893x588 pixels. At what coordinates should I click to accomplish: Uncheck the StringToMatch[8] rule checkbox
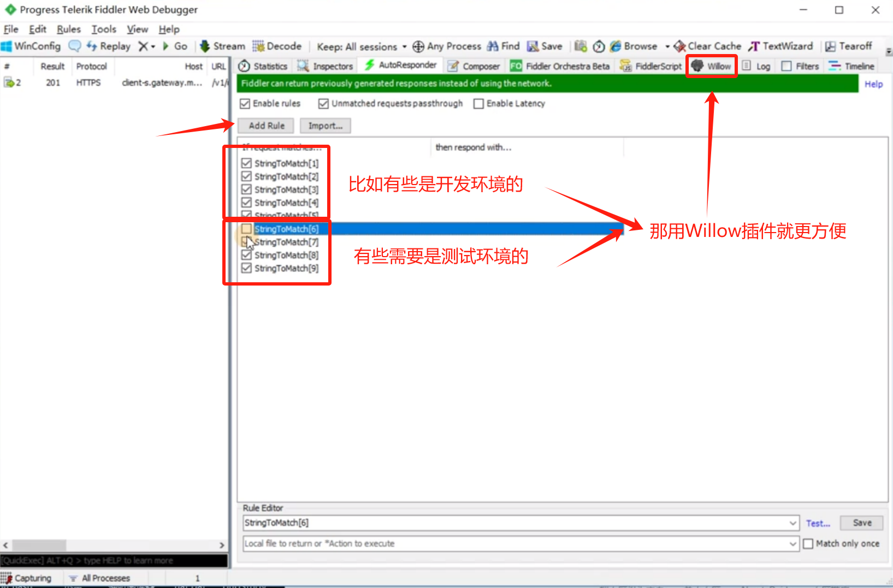[246, 255]
